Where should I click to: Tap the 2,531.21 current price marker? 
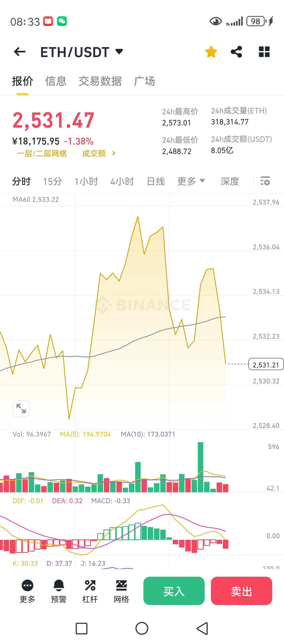[x=266, y=364]
